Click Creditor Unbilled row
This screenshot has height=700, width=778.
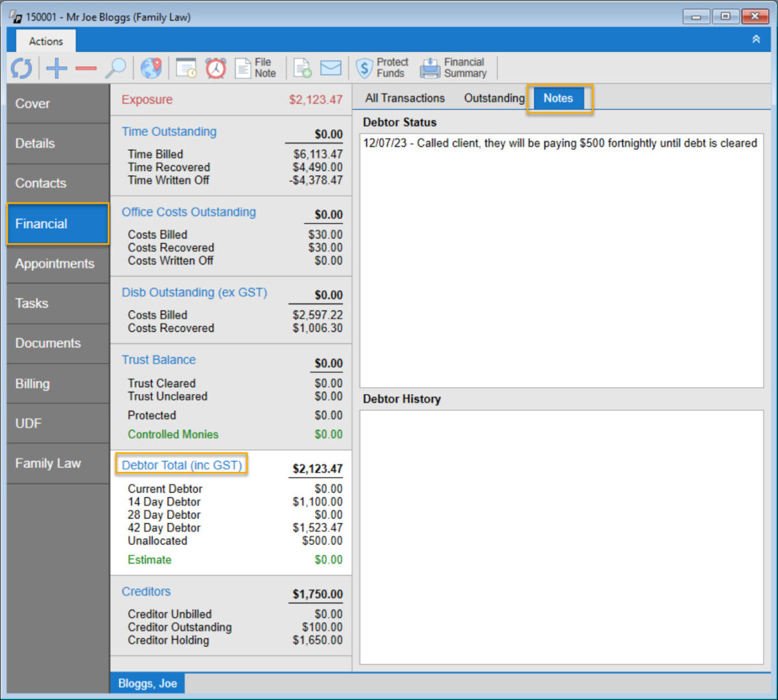click(x=235, y=614)
